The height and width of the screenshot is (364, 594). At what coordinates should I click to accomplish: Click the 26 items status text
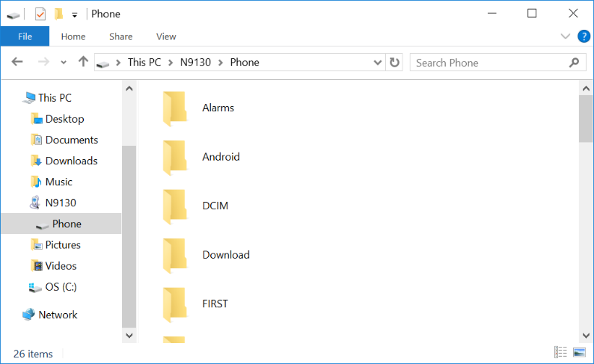33,354
